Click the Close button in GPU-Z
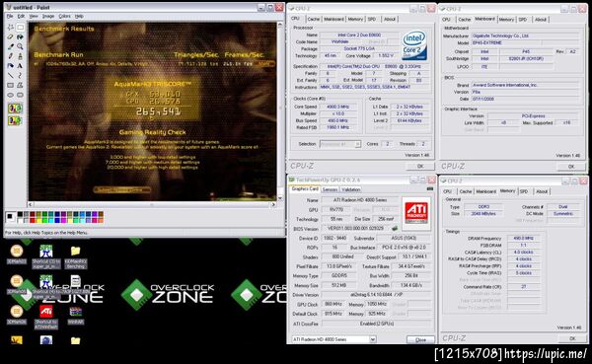Image resolution: width=592 pixels, height=364 pixels. 420,340
